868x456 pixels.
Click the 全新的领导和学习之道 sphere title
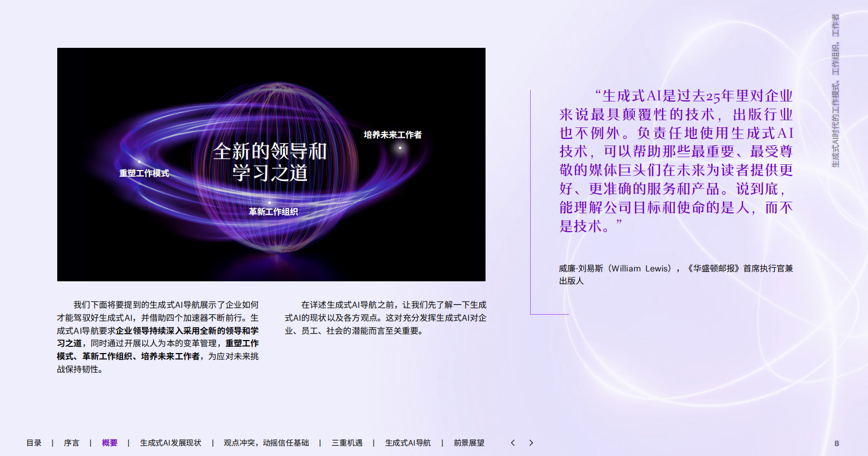(x=270, y=162)
